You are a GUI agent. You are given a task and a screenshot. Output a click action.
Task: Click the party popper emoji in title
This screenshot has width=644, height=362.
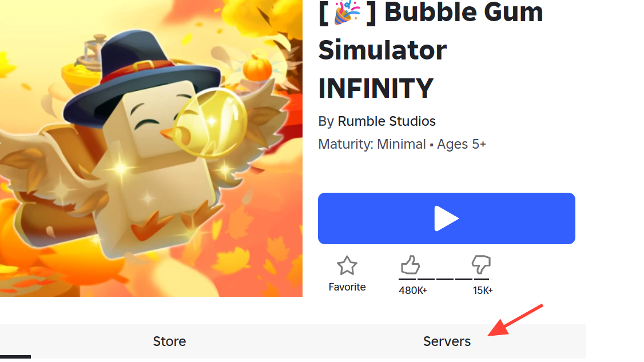[x=348, y=13]
